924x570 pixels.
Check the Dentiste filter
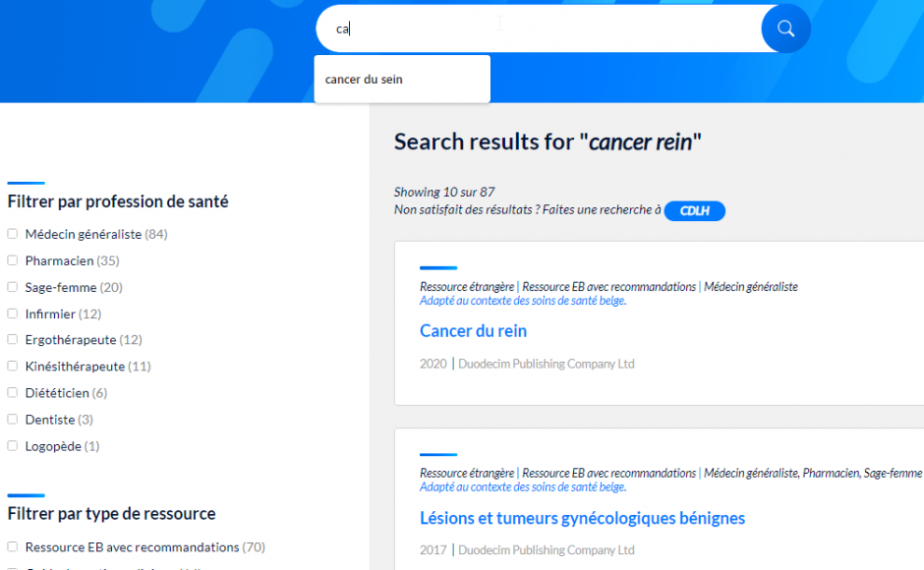(x=13, y=419)
